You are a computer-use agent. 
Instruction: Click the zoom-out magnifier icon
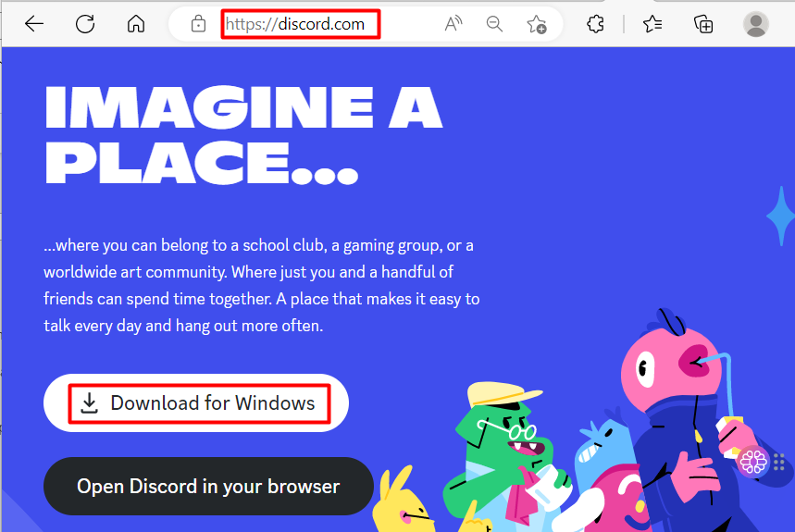point(494,24)
